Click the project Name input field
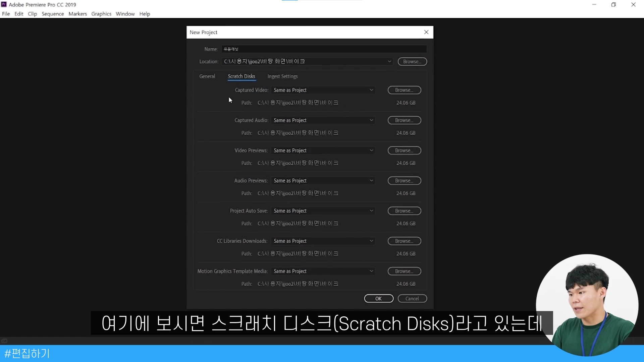This screenshot has width=644, height=362. click(324, 49)
